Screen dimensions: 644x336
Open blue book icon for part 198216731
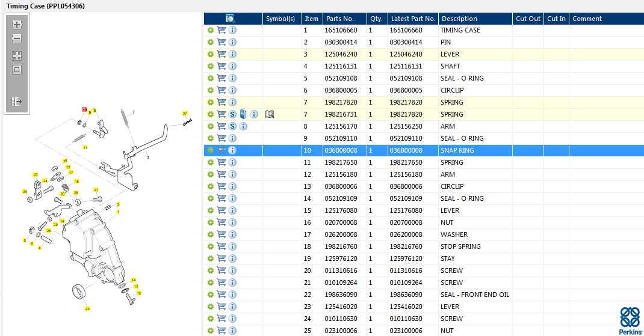coord(243,114)
